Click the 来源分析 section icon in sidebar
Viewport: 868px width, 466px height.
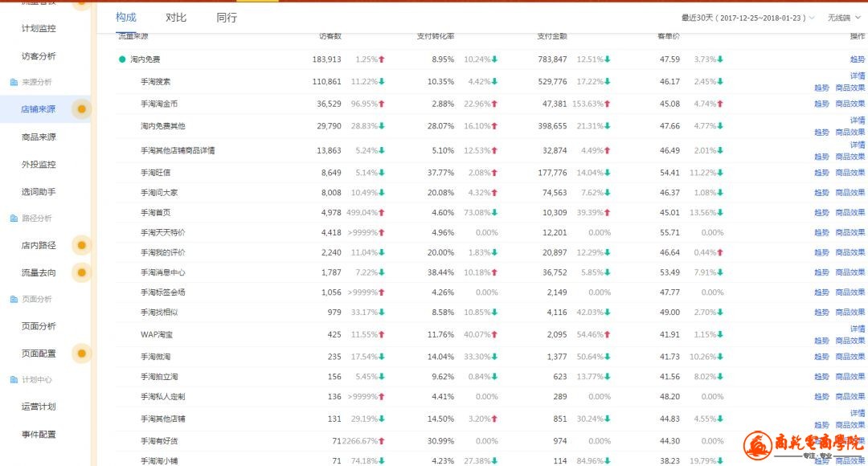click(14, 83)
